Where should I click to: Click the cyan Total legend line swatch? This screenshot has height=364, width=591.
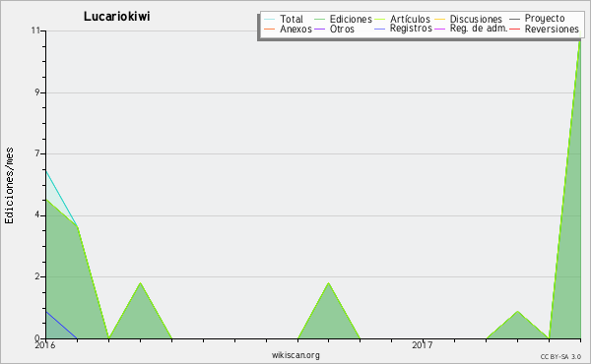click(x=270, y=19)
